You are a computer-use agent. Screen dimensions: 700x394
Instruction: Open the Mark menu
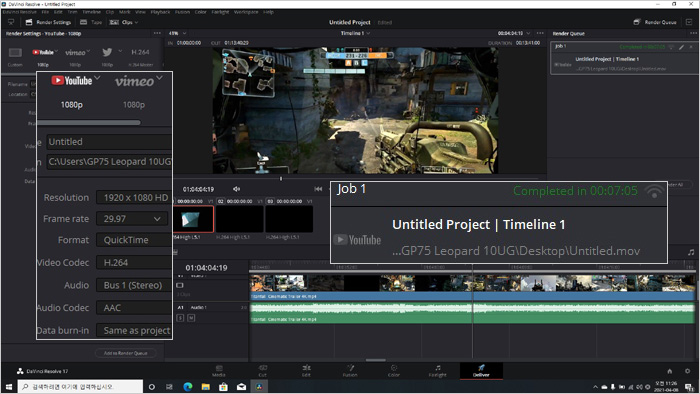click(125, 12)
